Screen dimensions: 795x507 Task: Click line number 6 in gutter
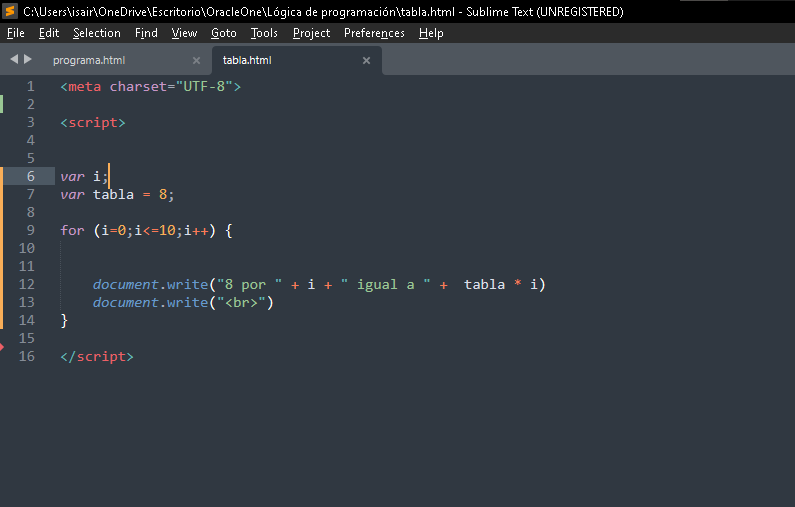point(31,176)
